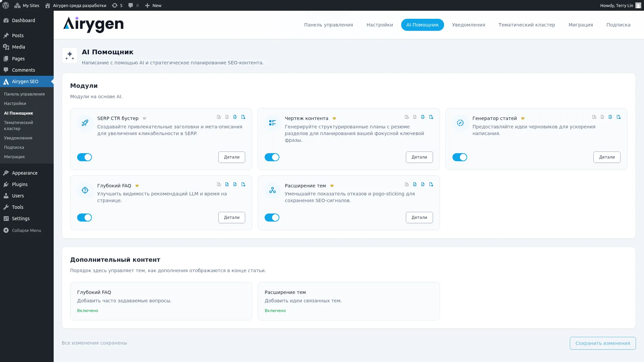Viewport: 644px width, 362px height.
Task: Open the Панель управления top tab
Action: pyautogui.click(x=328, y=25)
